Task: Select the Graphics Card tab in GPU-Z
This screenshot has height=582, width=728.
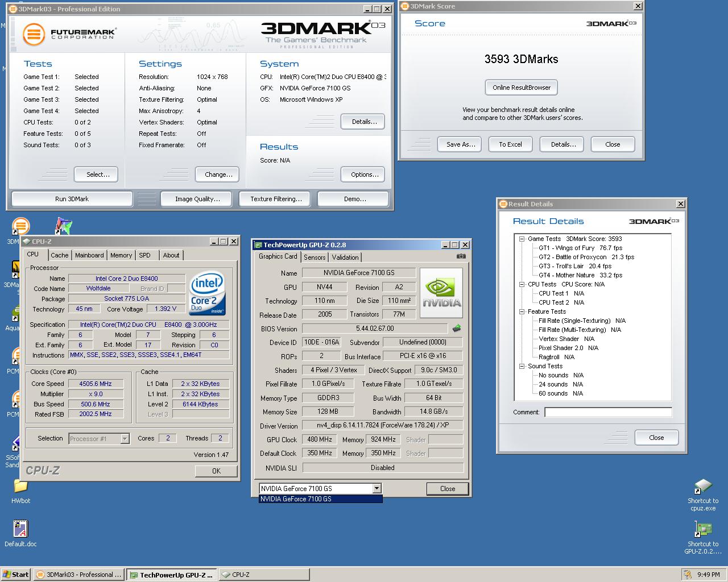Action: (x=278, y=256)
